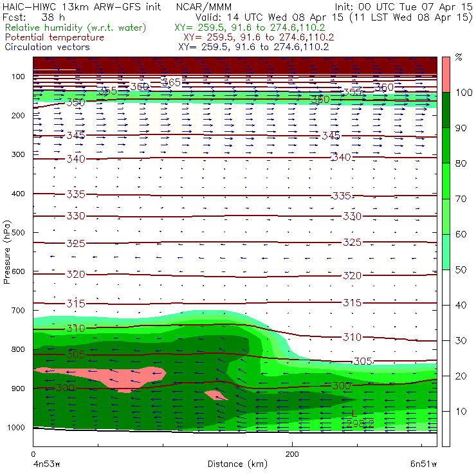
Task: Click the 80–90% green colorbar segment
Action: pos(446,145)
